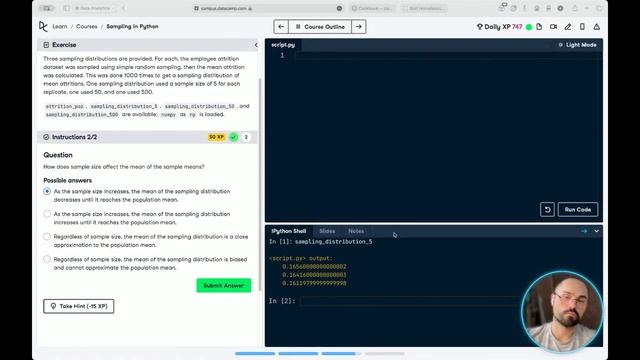Image resolution: width=640 pixels, height=360 pixels.
Task: Select answer 'biased and cannot approximate'
Action: (x=47, y=259)
